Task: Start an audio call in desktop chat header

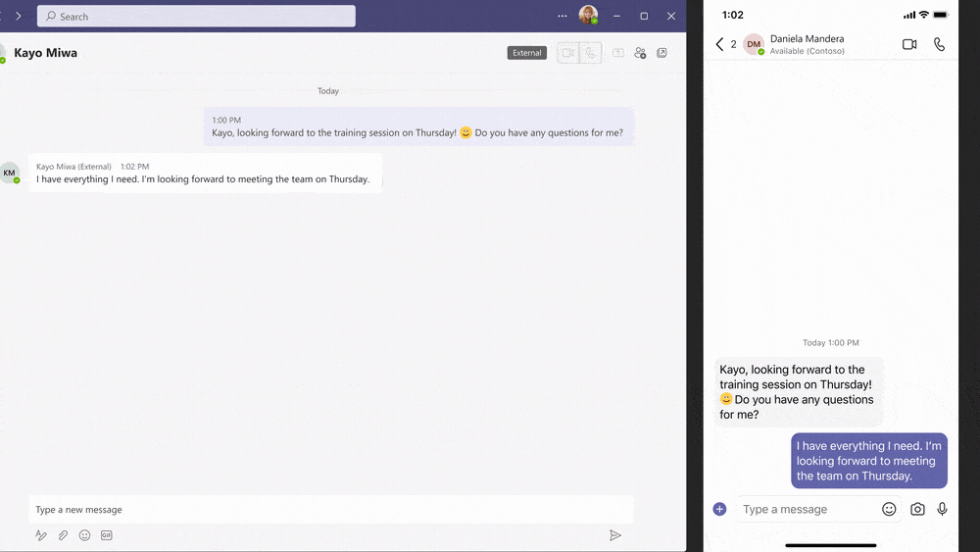Action: click(591, 53)
